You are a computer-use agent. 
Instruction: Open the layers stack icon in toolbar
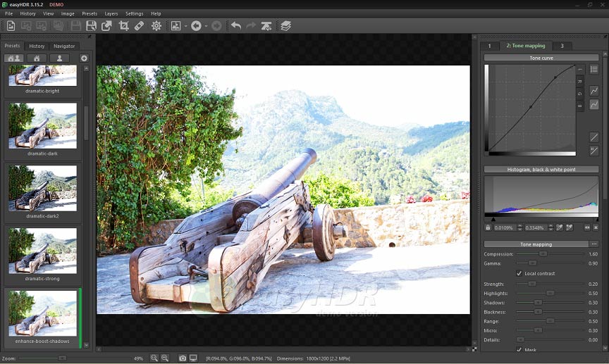(286, 26)
